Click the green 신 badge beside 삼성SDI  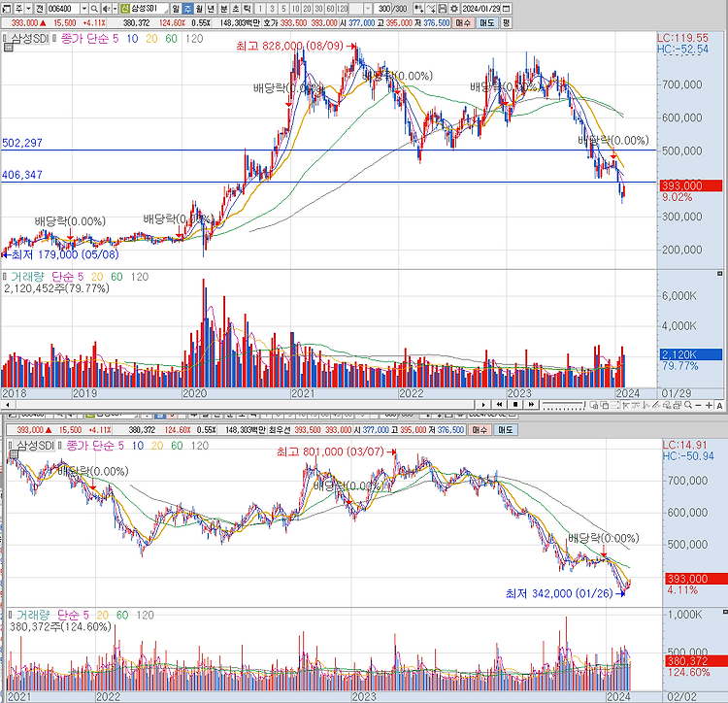point(124,9)
